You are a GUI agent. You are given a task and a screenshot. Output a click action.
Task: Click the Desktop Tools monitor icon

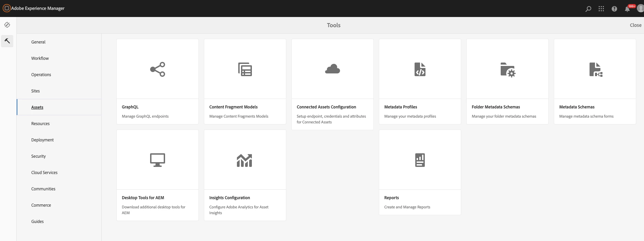click(x=158, y=160)
